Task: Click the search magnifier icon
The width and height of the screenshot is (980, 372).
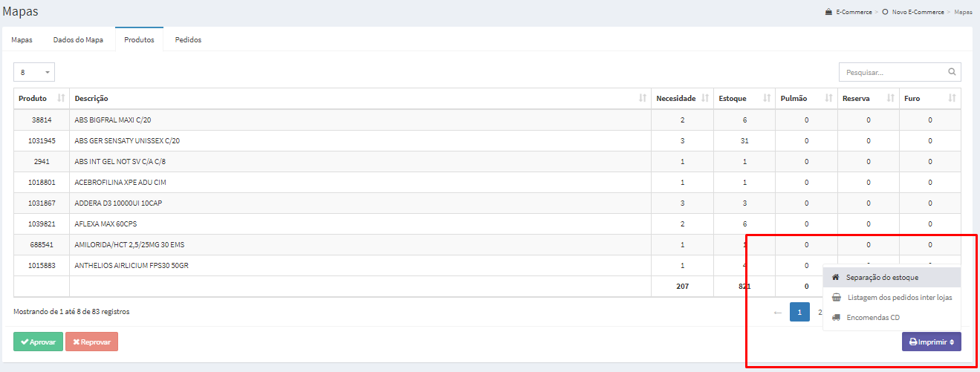Action: pyautogui.click(x=952, y=73)
